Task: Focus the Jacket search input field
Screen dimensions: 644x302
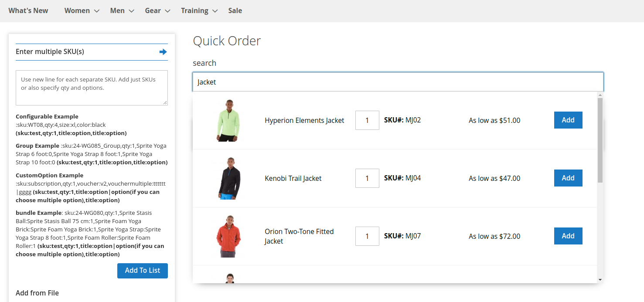Action: tap(398, 82)
